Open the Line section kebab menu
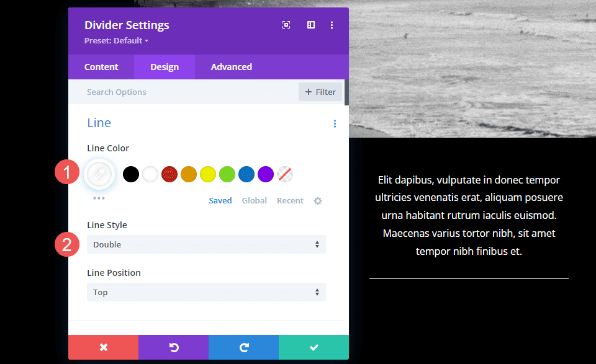The image size is (596, 364). [335, 123]
